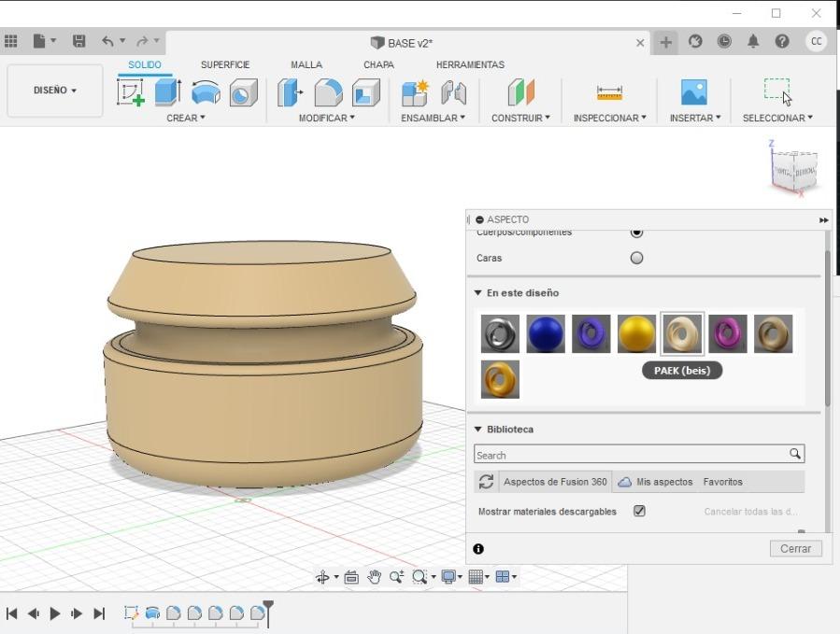Screen dimensions: 840x634
Task: Open the DISEÑO workspace dropdown
Action: coord(55,91)
